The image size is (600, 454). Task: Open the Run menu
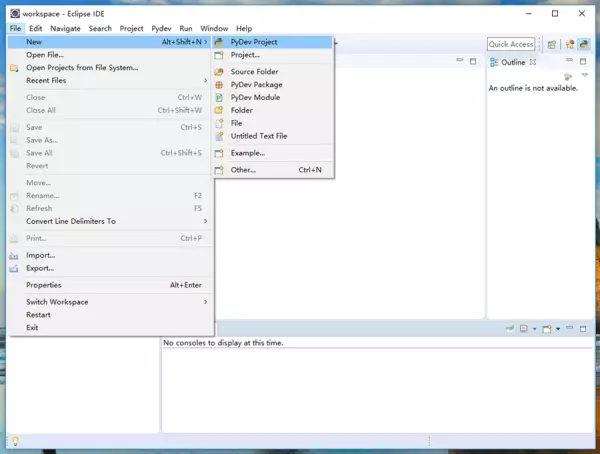(x=186, y=28)
